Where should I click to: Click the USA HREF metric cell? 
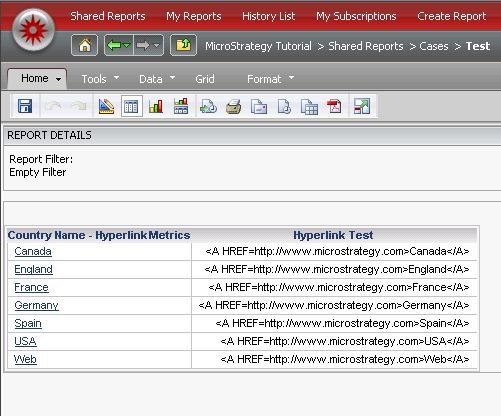(334, 341)
